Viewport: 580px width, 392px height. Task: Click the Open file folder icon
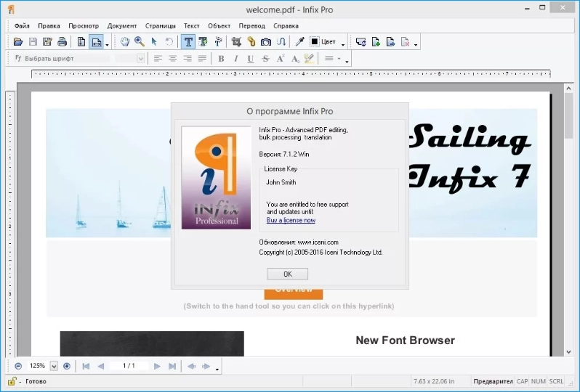point(17,42)
